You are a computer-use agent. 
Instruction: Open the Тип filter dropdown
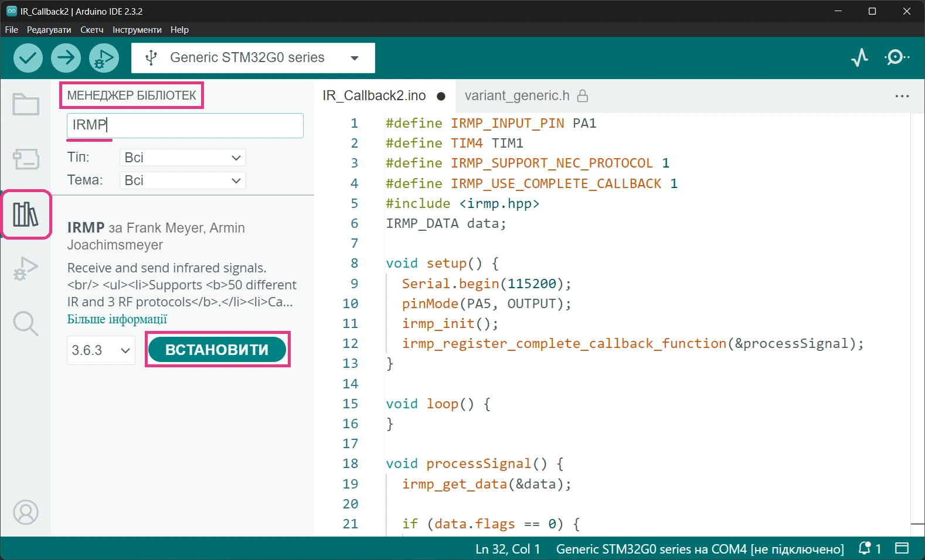tap(182, 158)
